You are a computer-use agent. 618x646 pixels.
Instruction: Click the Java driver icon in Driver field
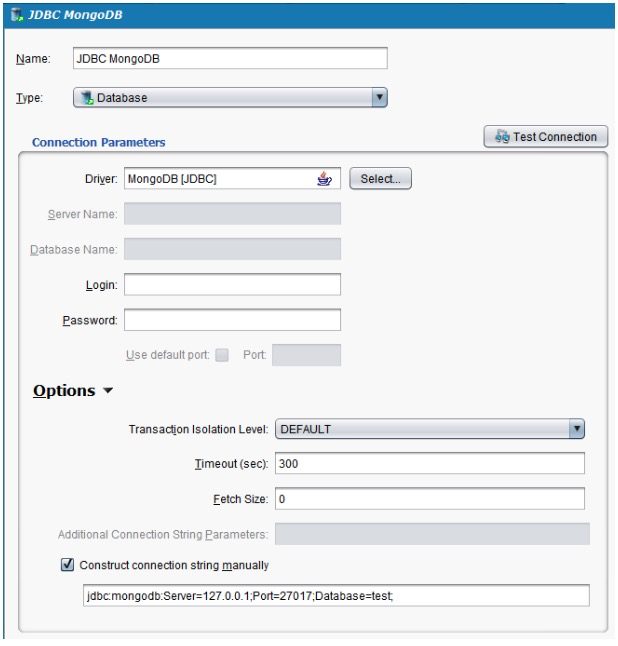tap(323, 179)
